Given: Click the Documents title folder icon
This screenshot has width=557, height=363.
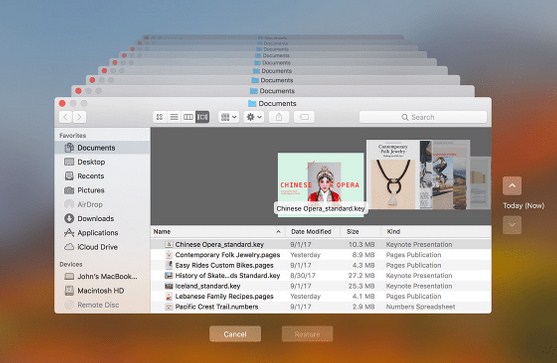Looking at the screenshot, I should click(x=252, y=103).
